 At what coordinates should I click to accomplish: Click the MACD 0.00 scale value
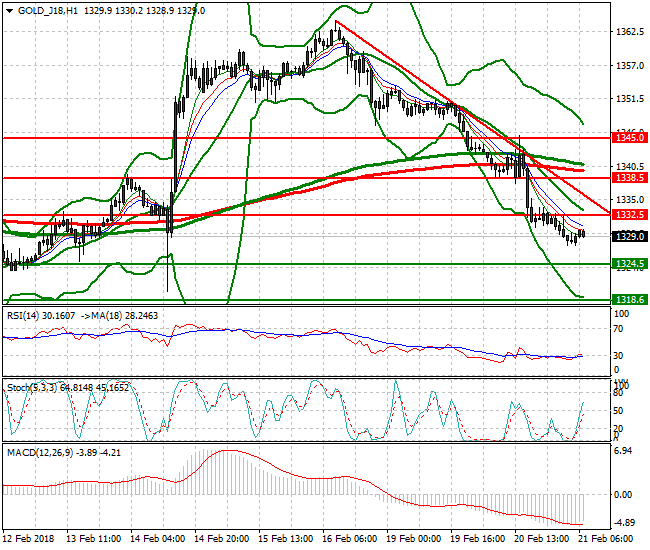(623, 494)
